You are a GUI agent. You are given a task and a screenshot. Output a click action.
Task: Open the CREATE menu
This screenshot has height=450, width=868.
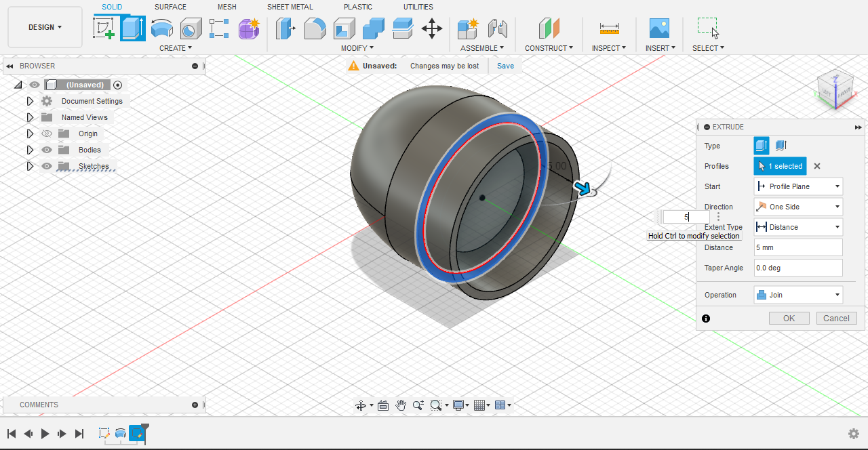[x=176, y=48]
